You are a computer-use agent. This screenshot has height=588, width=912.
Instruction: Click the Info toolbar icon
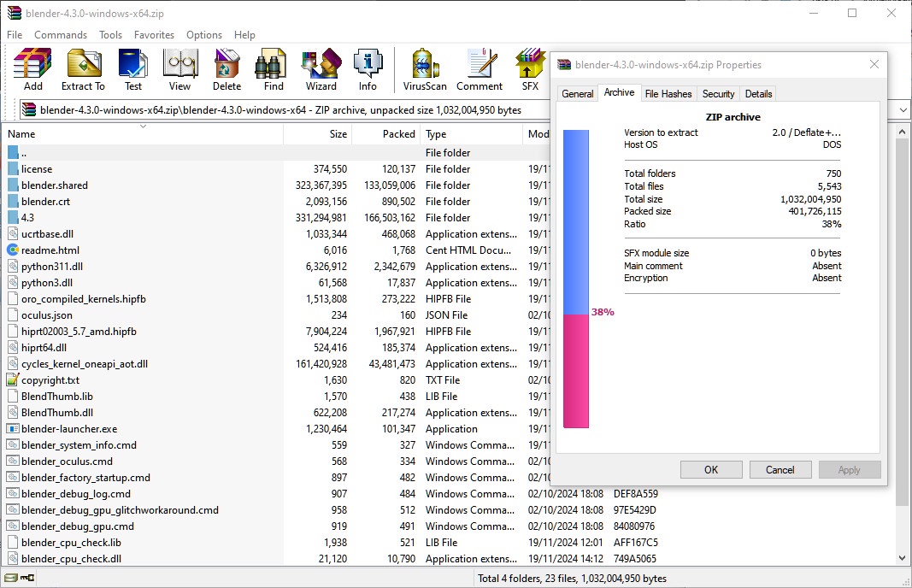(368, 69)
